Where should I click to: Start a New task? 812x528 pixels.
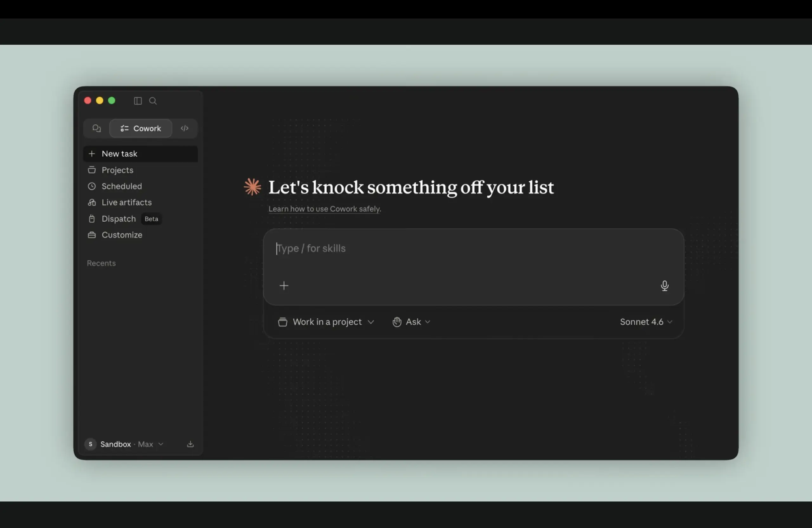click(141, 154)
